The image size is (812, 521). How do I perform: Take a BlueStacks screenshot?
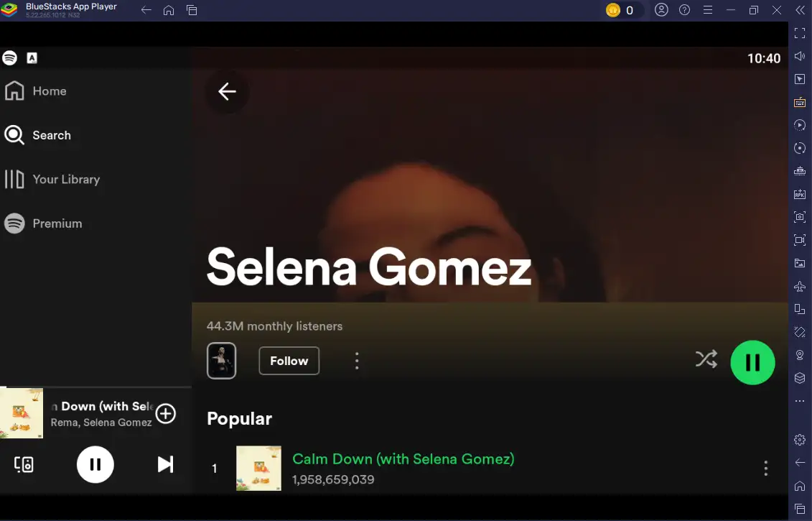800,217
